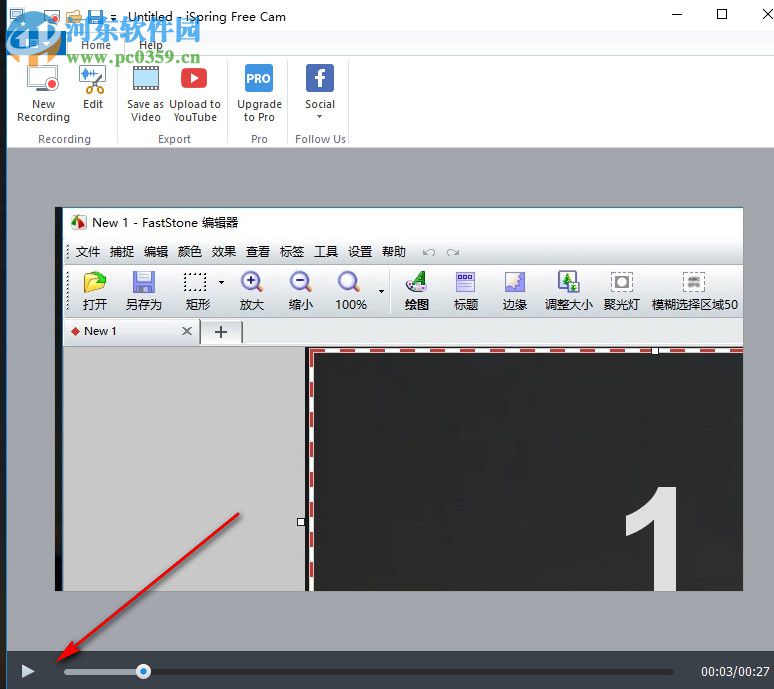The image size is (774, 689).
Task: Open the Edit audio/video tool
Action: 93,87
